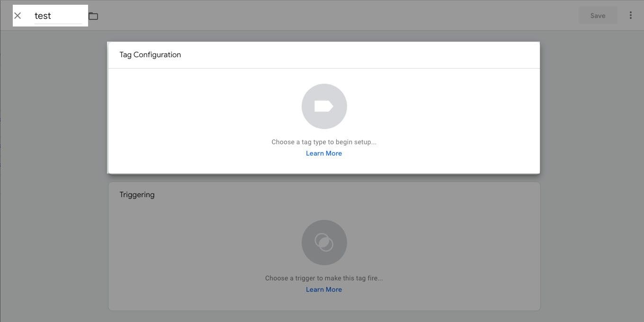Screen dimensions: 644x322
Task: Click empty header bar area left of Save
Action: [331, 16]
